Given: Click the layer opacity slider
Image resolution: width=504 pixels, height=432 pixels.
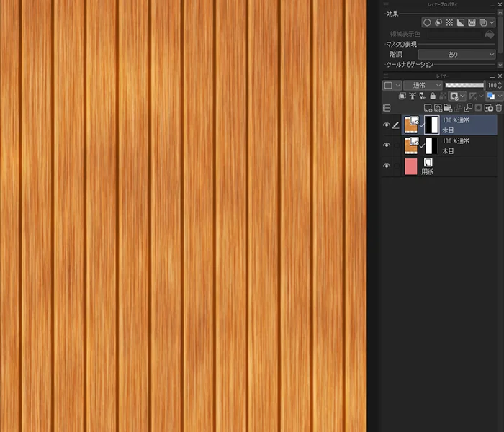Looking at the screenshot, I should 464,85.
